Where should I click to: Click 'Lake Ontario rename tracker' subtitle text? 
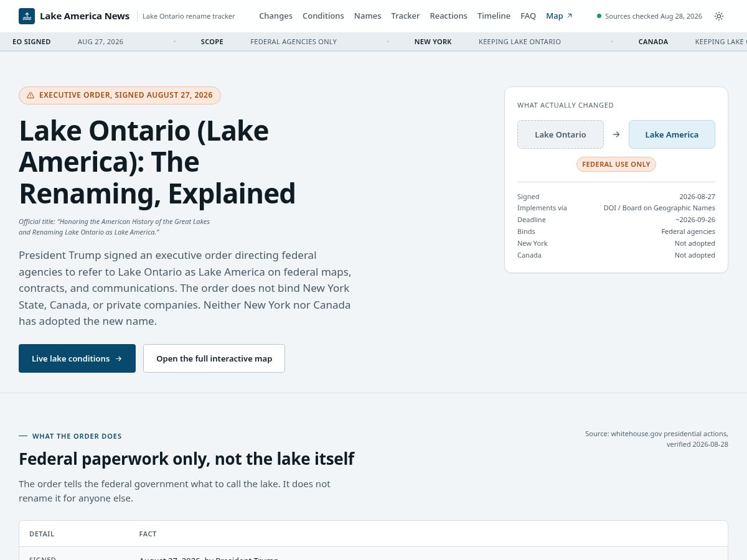pyautogui.click(x=189, y=16)
